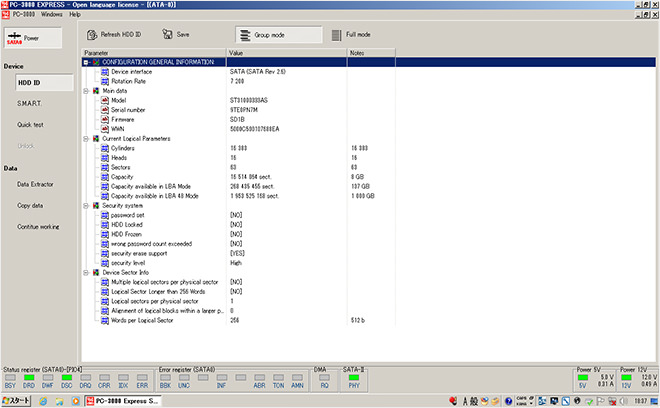This screenshot has height=408, width=660.
Task: Click the Main data group icon
Action: click(x=96, y=91)
